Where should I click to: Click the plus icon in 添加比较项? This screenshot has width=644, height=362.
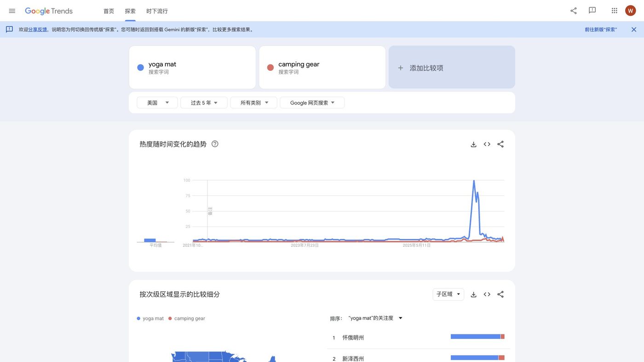[401, 68]
